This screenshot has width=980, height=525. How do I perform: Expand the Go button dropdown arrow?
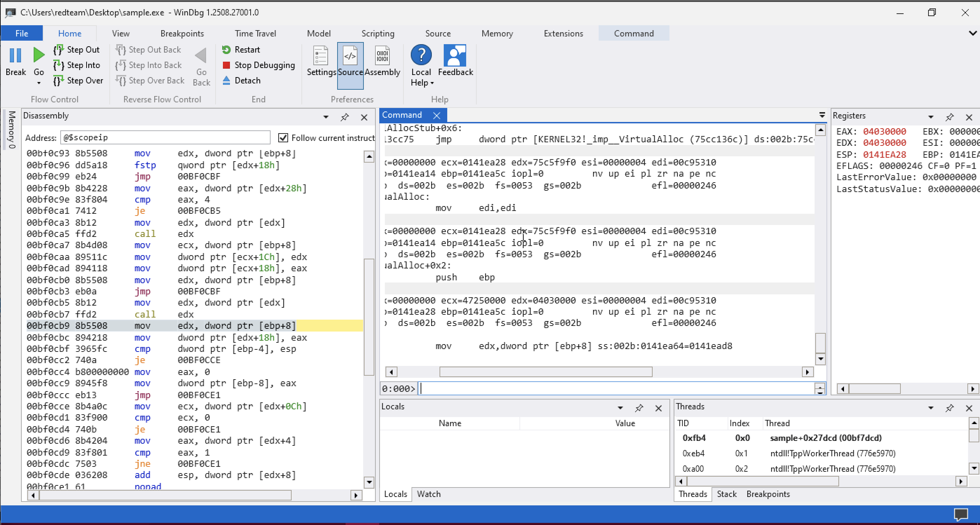point(39,83)
